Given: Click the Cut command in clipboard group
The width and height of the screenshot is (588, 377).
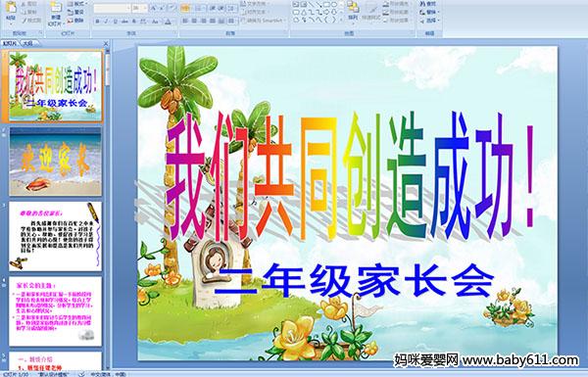Looking at the screenshot, I should 29,4.
